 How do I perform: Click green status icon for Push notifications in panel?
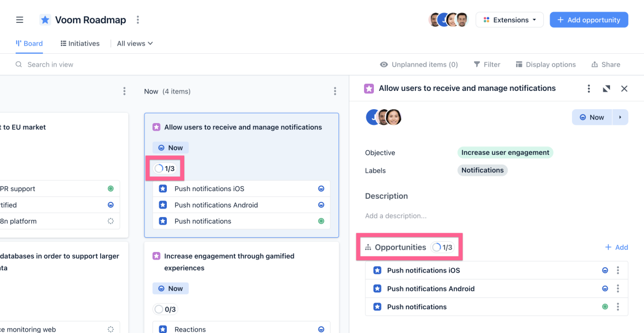click(605, 307)
